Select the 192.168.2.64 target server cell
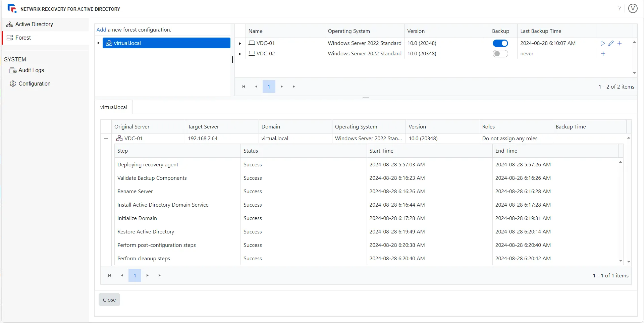This screenshot has width=644, height=323. 222,139
